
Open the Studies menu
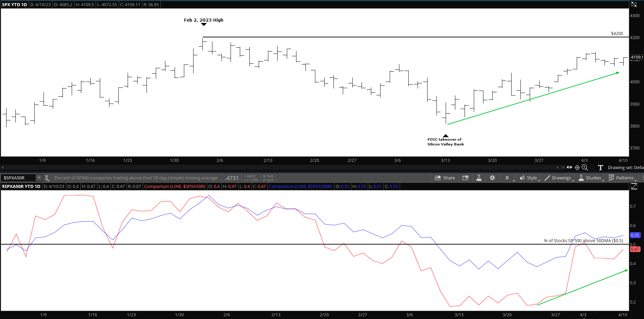pos(590,178)
